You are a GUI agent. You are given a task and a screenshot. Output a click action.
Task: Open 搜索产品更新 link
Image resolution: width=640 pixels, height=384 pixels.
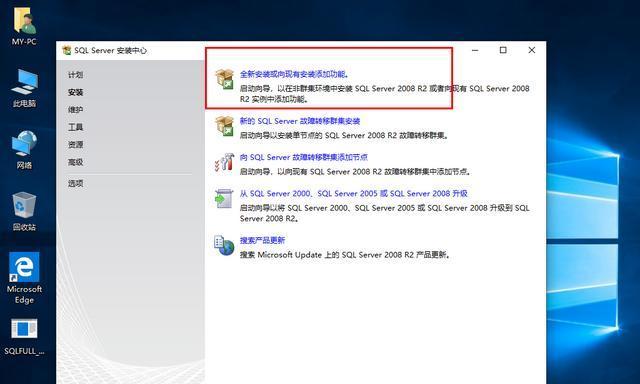262,240
